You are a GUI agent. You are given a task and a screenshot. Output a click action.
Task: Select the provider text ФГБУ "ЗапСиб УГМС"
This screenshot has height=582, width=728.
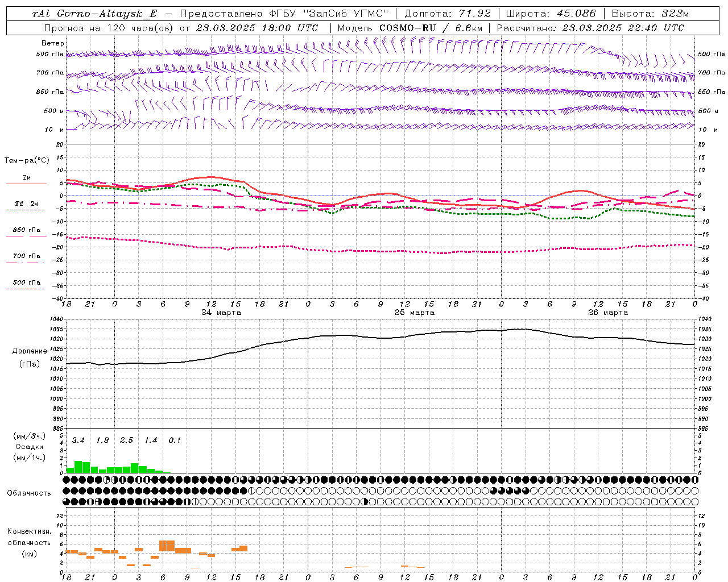(329, 14)
